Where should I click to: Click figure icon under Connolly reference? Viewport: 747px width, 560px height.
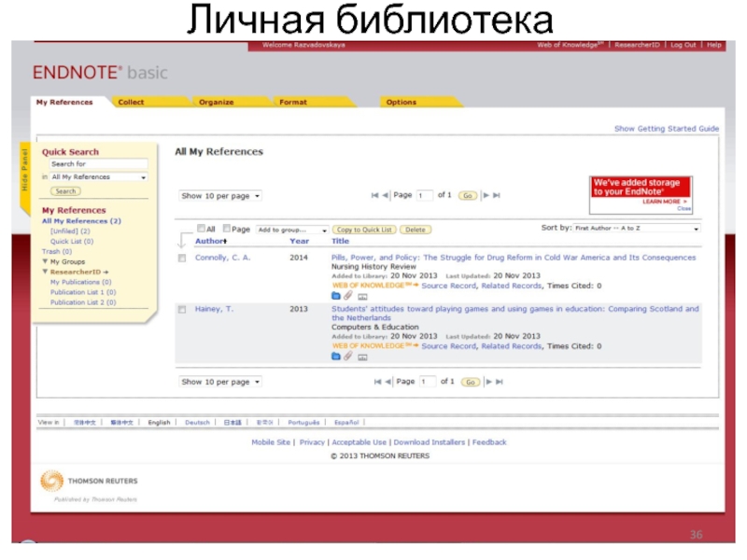(362, 297)
